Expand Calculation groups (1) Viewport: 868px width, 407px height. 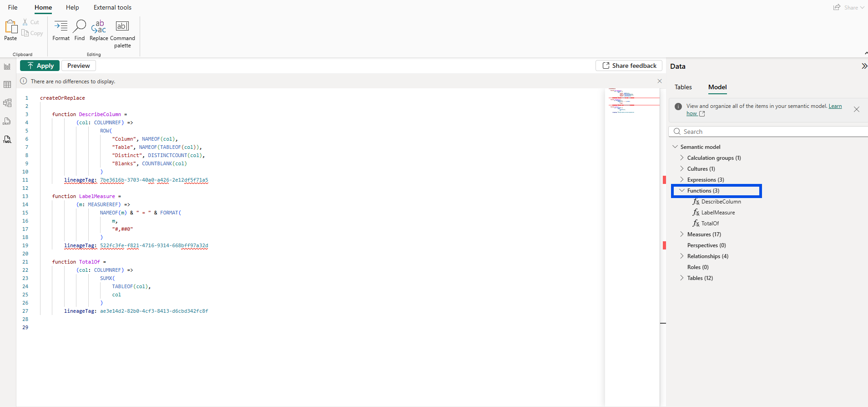682,158
